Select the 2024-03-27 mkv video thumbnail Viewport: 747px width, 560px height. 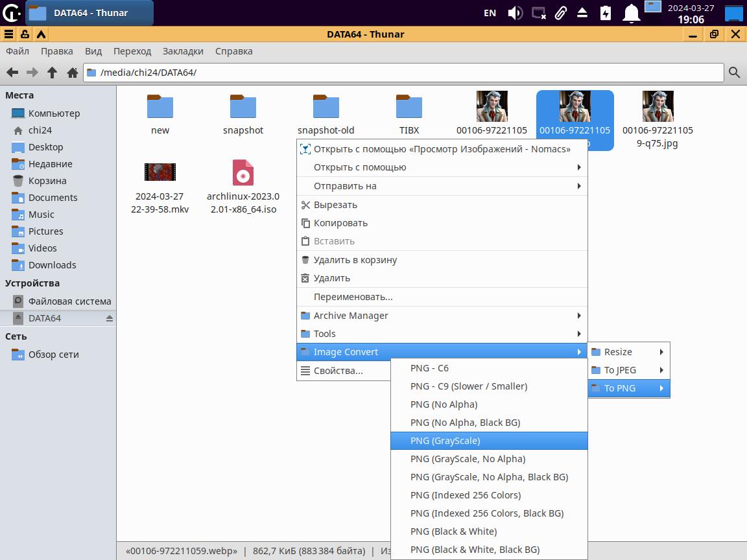pos(160,172)
